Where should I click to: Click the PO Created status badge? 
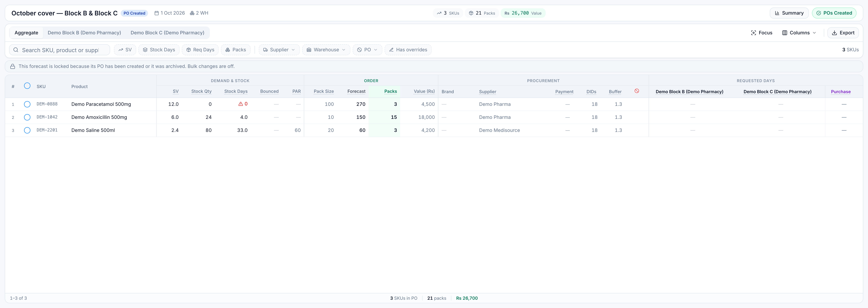[x=134, y=13]
